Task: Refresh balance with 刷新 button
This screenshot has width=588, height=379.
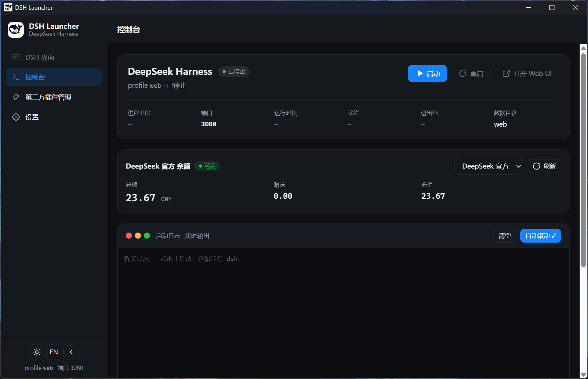Action: pos(544,166)
